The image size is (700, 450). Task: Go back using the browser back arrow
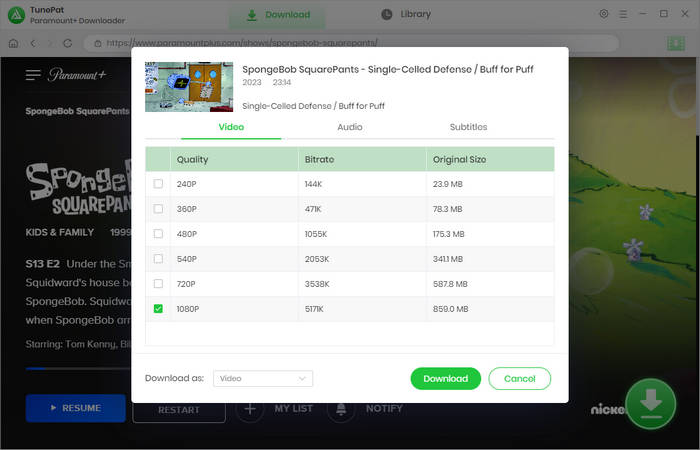33,43
